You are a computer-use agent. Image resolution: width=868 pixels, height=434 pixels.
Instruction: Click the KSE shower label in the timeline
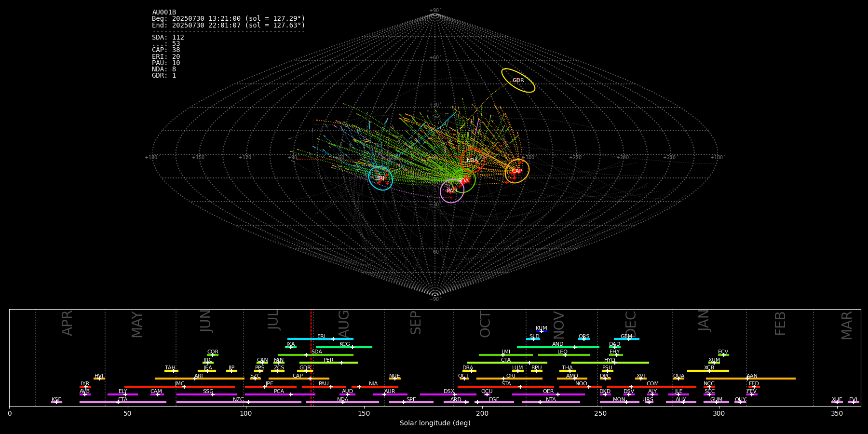tap(56, 399)
